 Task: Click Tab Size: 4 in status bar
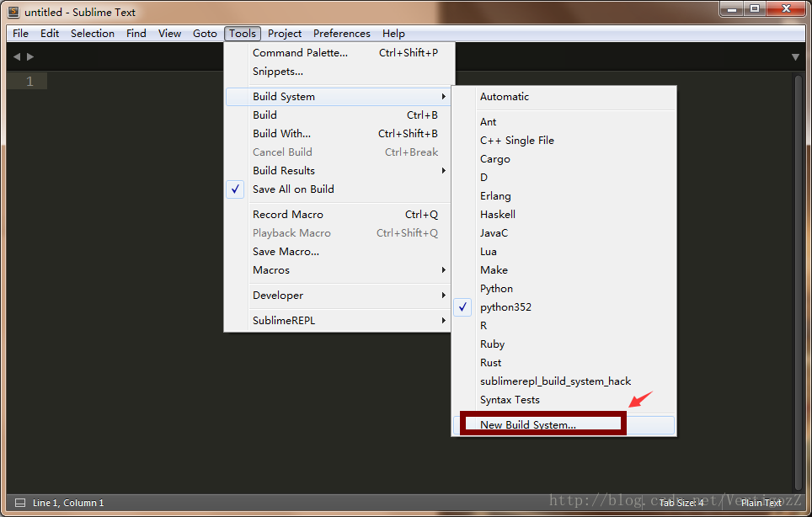point(681,503)
